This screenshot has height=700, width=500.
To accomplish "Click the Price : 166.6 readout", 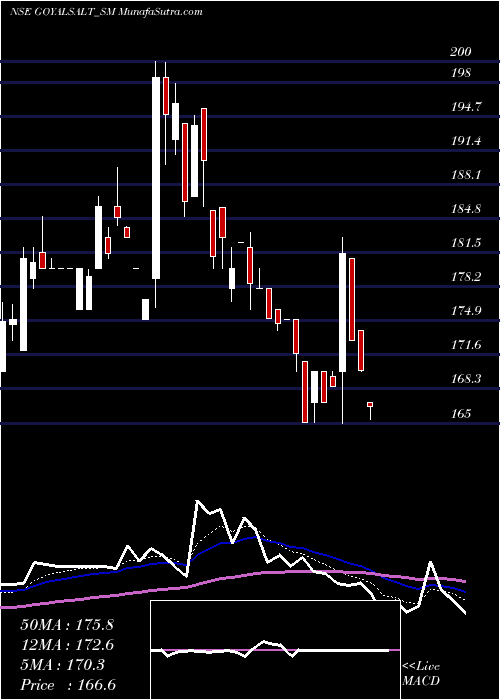I will [x=68, y=685].
